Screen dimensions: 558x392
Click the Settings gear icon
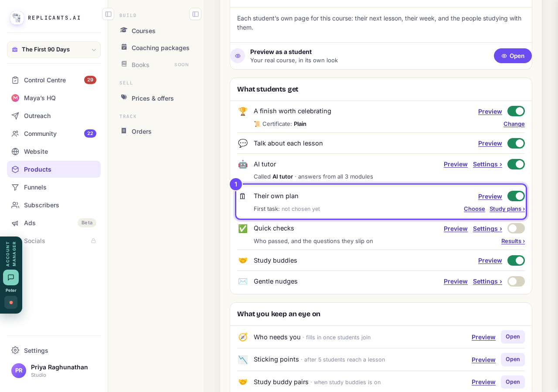(15, 350)
